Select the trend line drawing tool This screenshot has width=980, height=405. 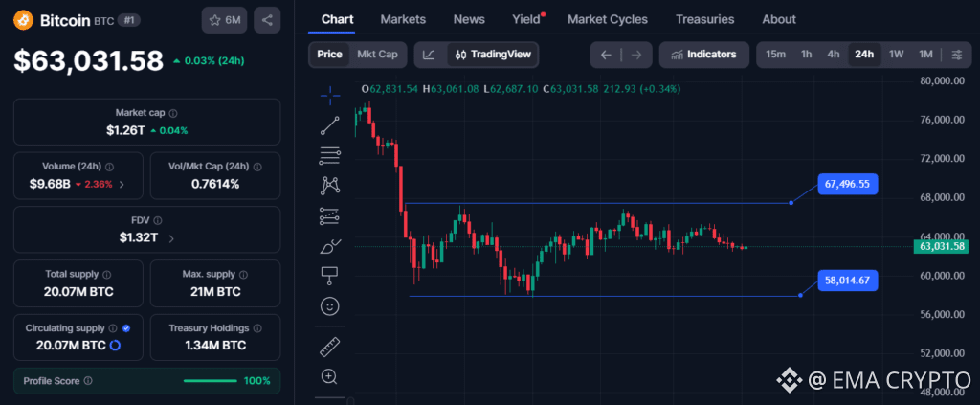pyautogui.click(x=329, y=125)
